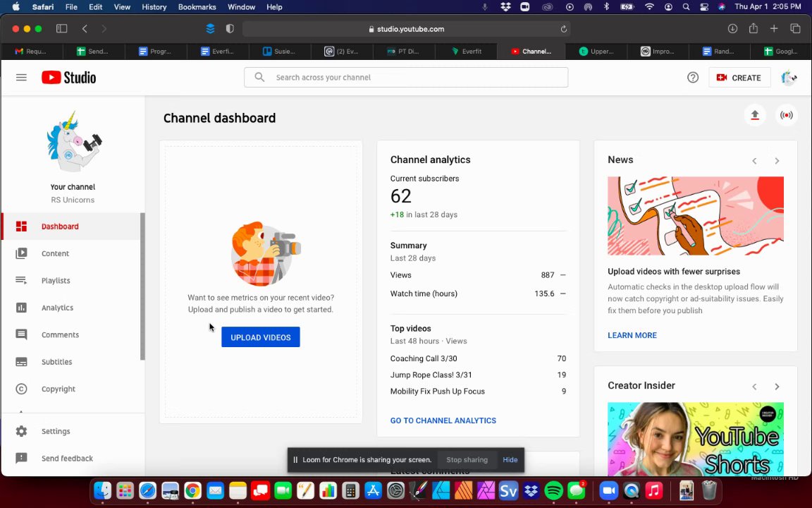Switch to the PT Di... tab
Screen dimensions: 812x508
(404, 52)
